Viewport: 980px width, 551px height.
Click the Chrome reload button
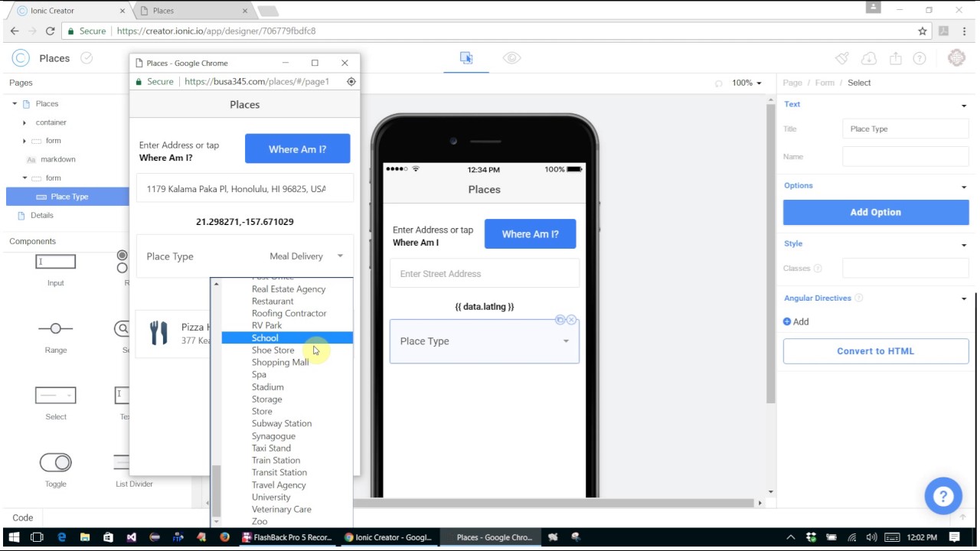[50, 31]
